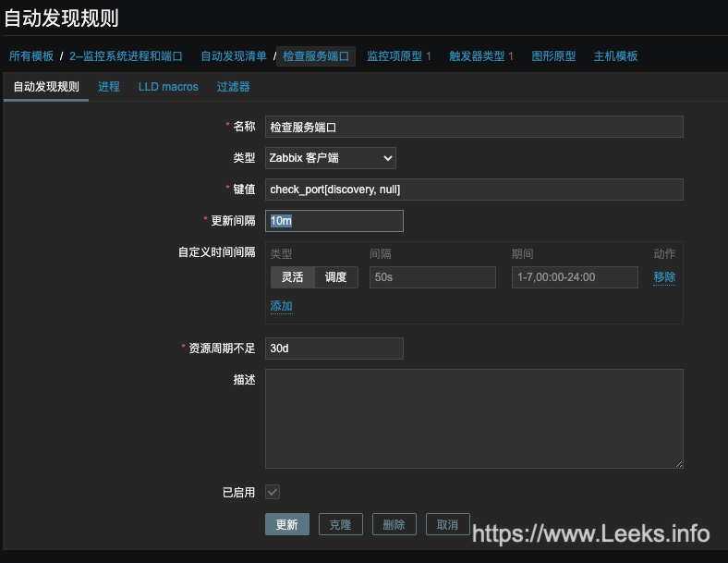Switch to the 进程 tab
Image resolution: width=728 pixels, height=563 pixels.
click(109, 87)
